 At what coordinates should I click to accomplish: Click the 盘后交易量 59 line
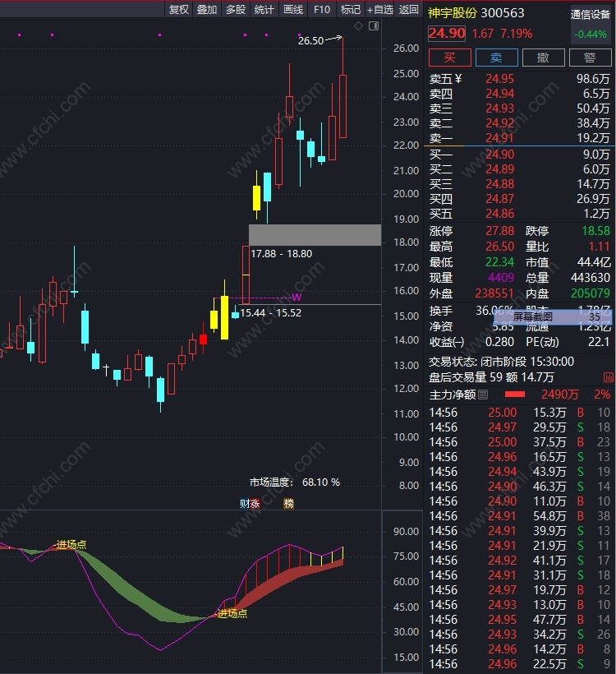[491, 377]
